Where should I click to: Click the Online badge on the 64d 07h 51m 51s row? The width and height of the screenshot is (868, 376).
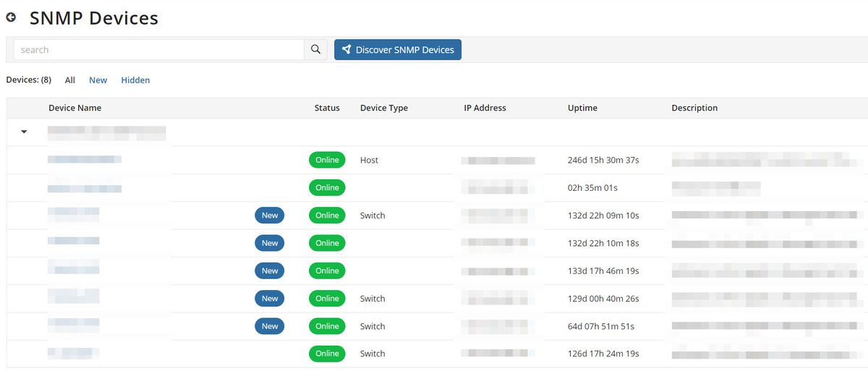[327, 326]
